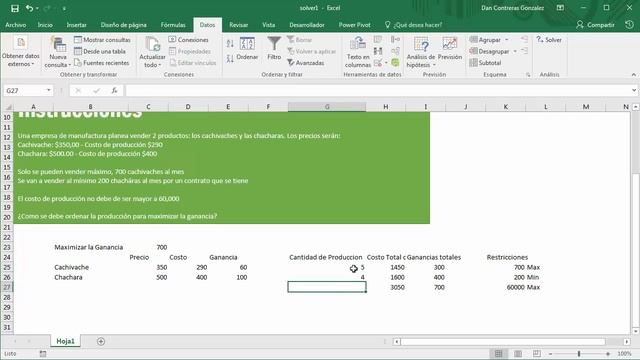
Task: Click the zoom in plus button
Action: pos(608,353)
